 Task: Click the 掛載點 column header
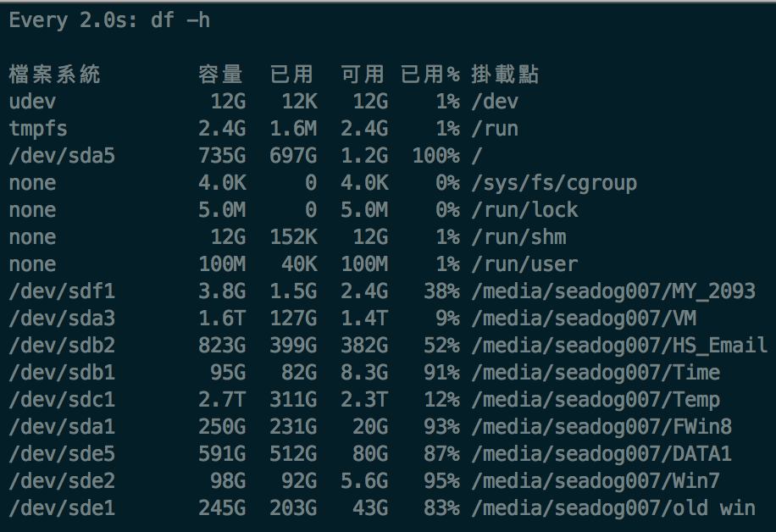(505, 75)
